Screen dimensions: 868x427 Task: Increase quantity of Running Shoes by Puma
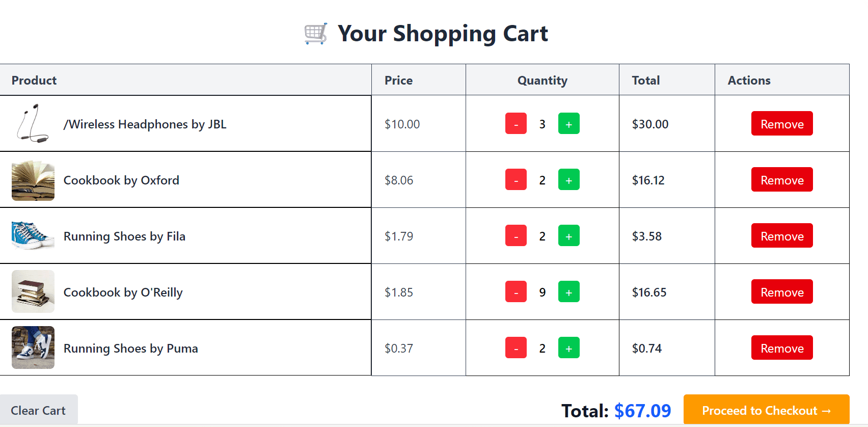pos(569,348)
